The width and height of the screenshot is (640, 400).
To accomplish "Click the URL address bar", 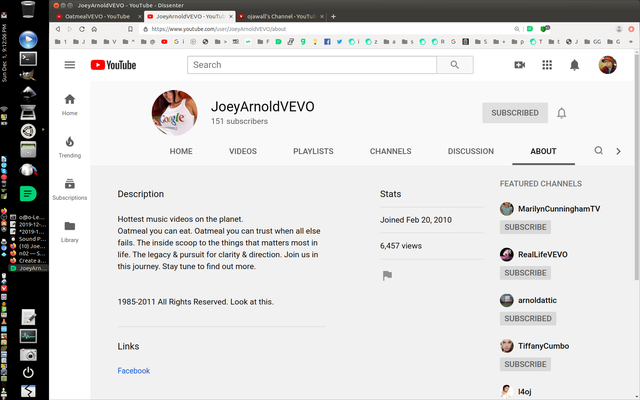I will (327, 29).
